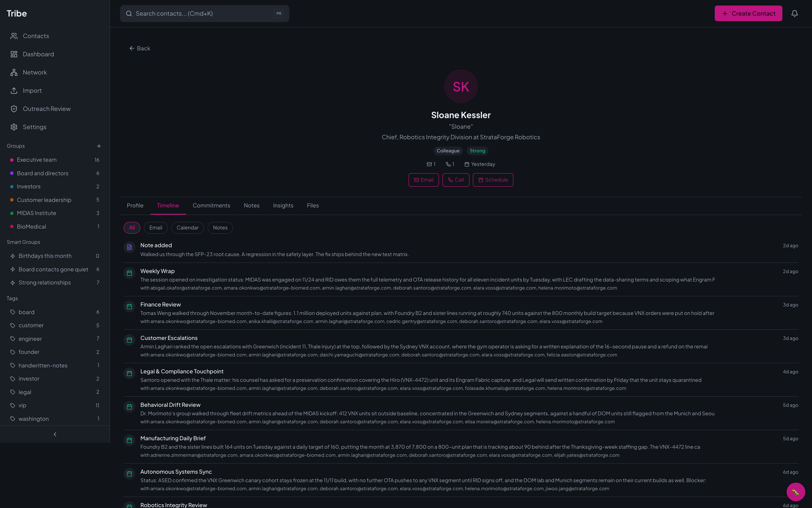Viewport: 812px width, 508px height.
Task: Go Back to the contact list
Action: (140, 49)
